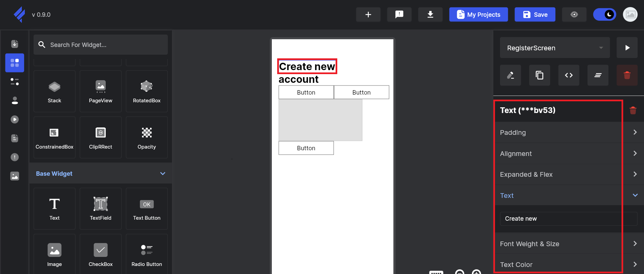Viewport: 644px width, 274px height.
Task: Open the RegisterScreen dropdown
Action: tap(555, 48)
